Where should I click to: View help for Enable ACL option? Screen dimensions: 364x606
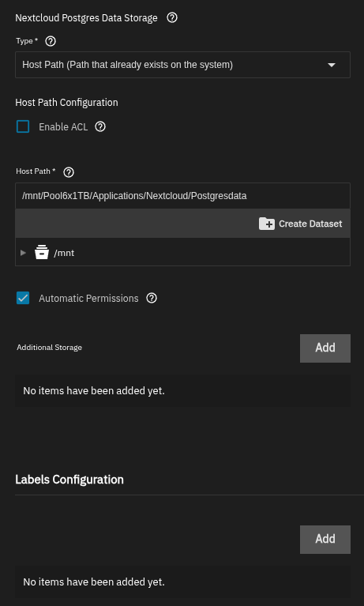coord(100,126)
